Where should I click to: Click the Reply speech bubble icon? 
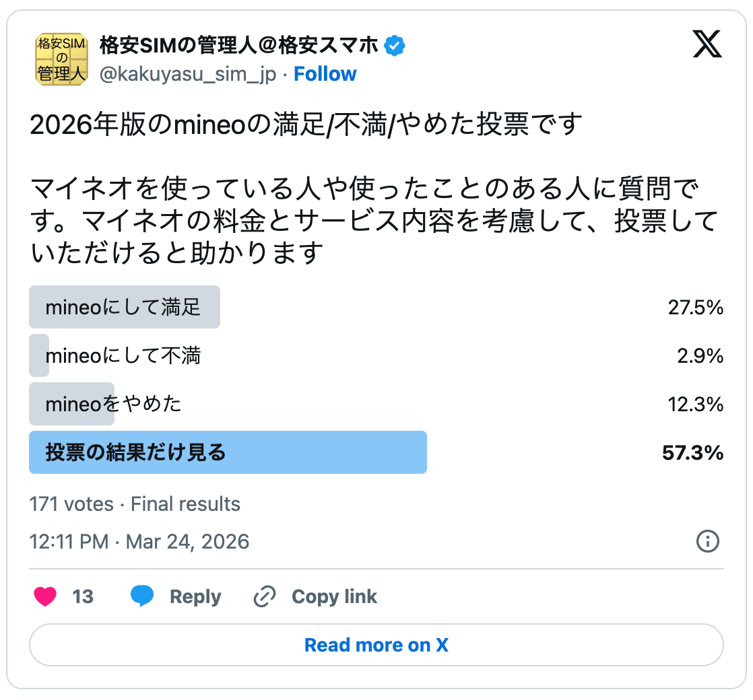click(x=143, y=596)
